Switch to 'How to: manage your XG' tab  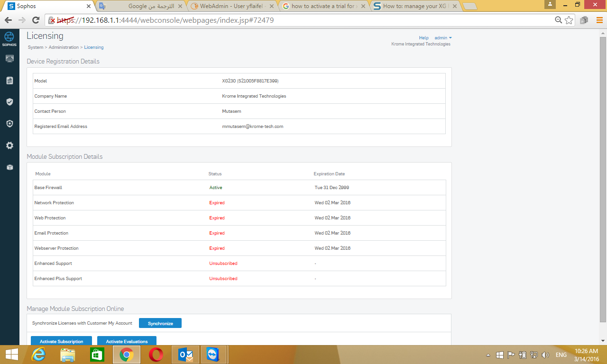[x=415, y=6]
